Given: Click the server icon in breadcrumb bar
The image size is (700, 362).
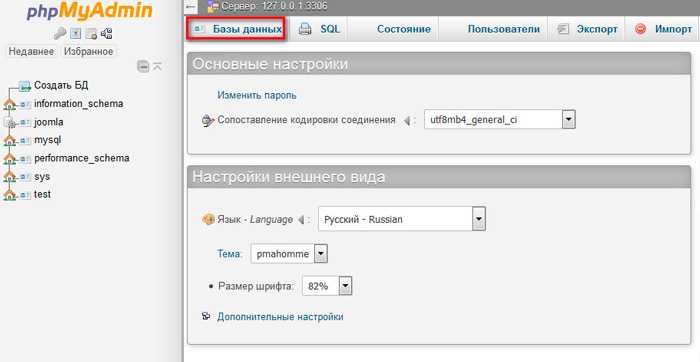Looking at the screenshot, I should (213, 6).
